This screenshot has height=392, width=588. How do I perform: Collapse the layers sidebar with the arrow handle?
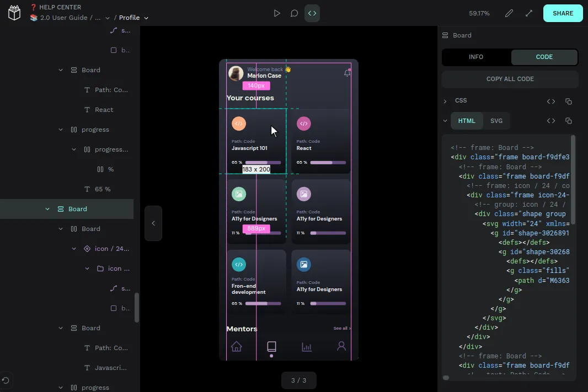click(153, 223)
